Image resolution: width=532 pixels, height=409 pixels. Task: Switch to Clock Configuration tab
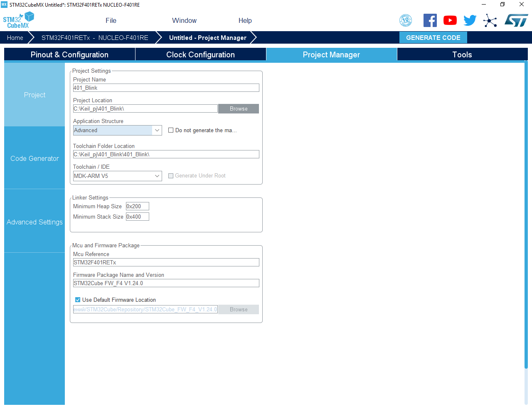click(x=200, y=54)
